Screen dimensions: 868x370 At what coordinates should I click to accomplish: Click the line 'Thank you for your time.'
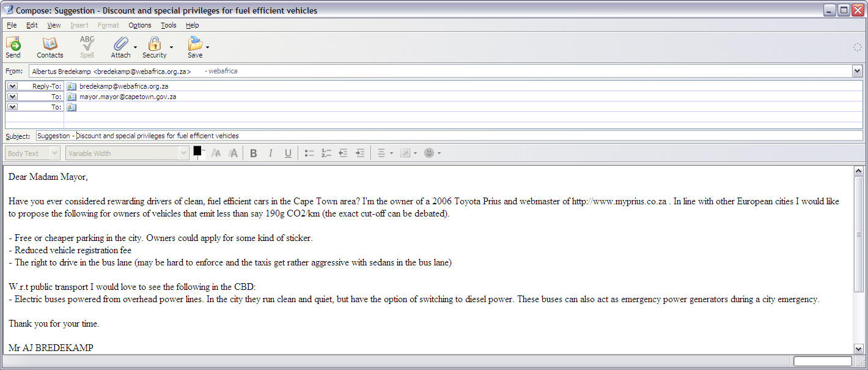click(54, 324)
